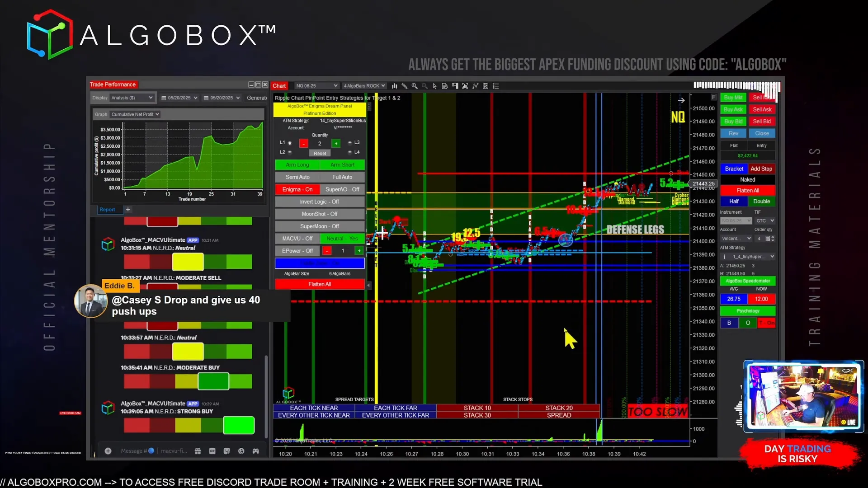Toggle SuperMoon - Off

coord(320,226)
